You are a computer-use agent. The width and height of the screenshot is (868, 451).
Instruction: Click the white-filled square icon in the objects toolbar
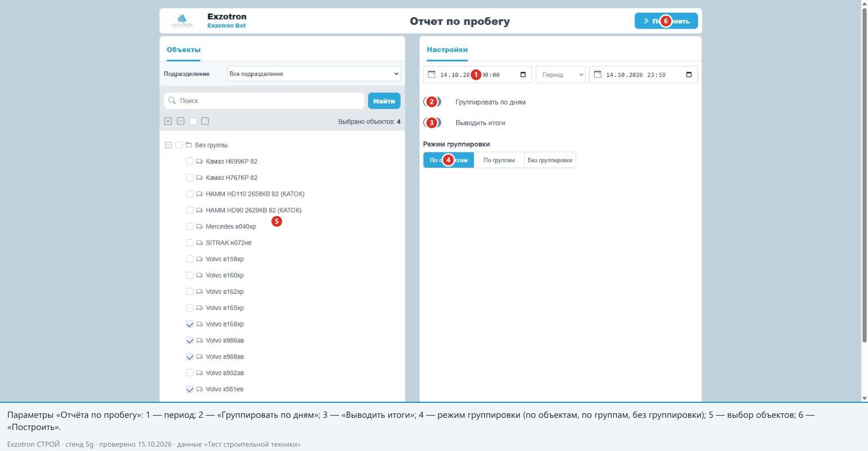(193, 121)
